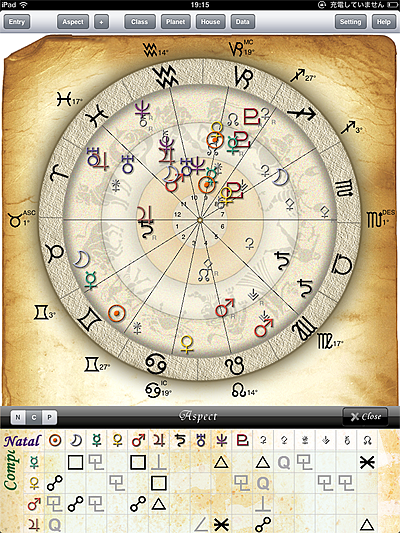The width and height of the screenshot is (400, 533).
Task: Open the Entry screen
Action: point(17,22)
